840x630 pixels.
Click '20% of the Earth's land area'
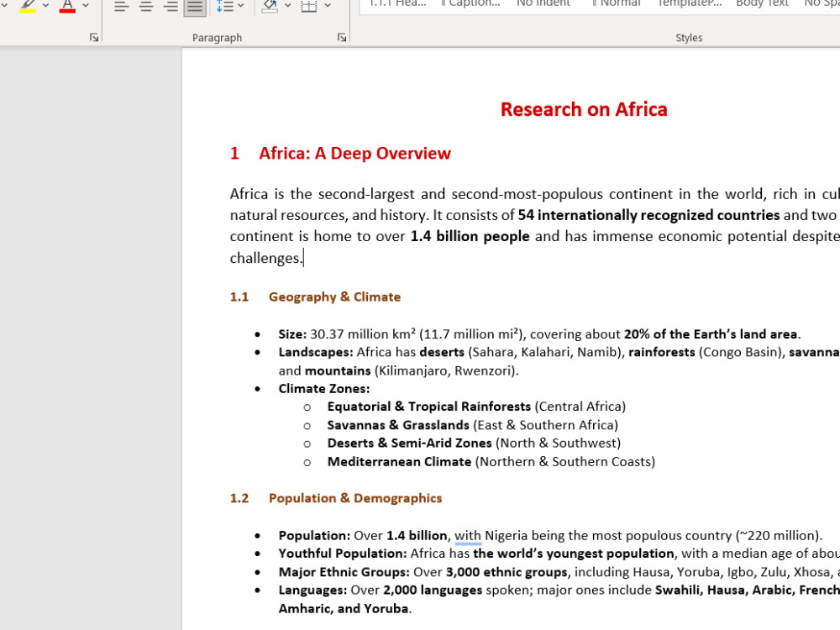[x=711, y=334]
